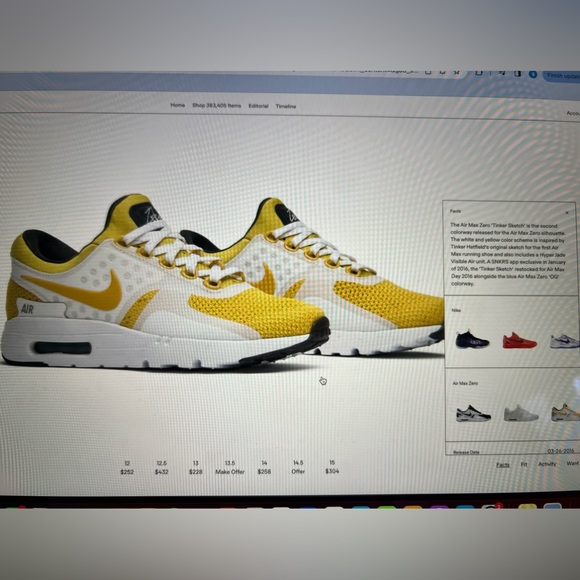The width and height of the screenshot is (580, 580).
Task: Select size 13 priced $228
Action: click(x=196, y=468)
